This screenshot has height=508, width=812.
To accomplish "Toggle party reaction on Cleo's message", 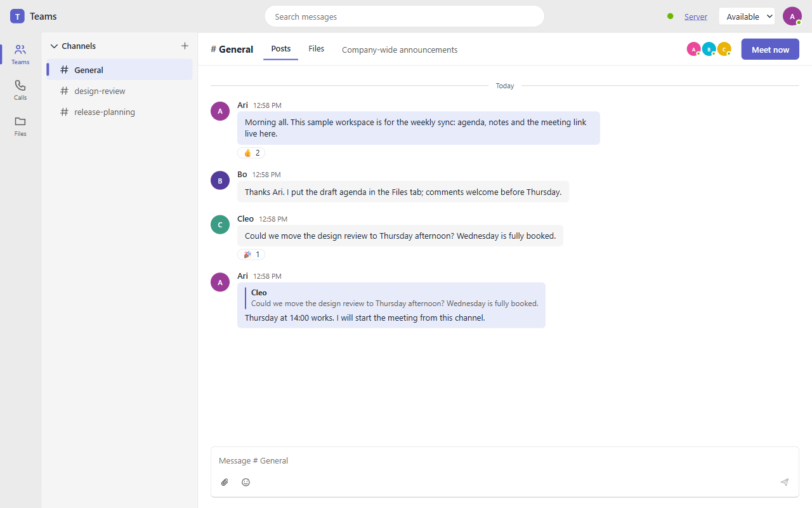I will pos(251,255).
